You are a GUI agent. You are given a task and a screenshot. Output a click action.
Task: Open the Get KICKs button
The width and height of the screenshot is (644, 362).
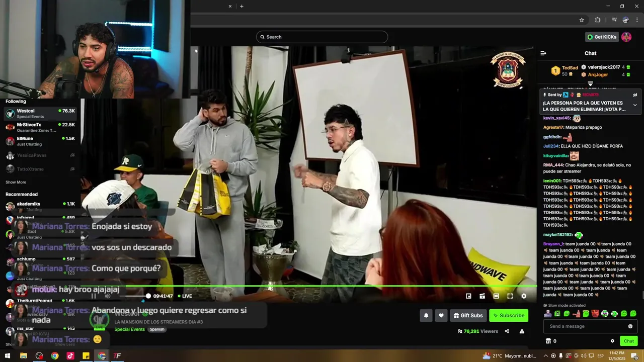601,37
